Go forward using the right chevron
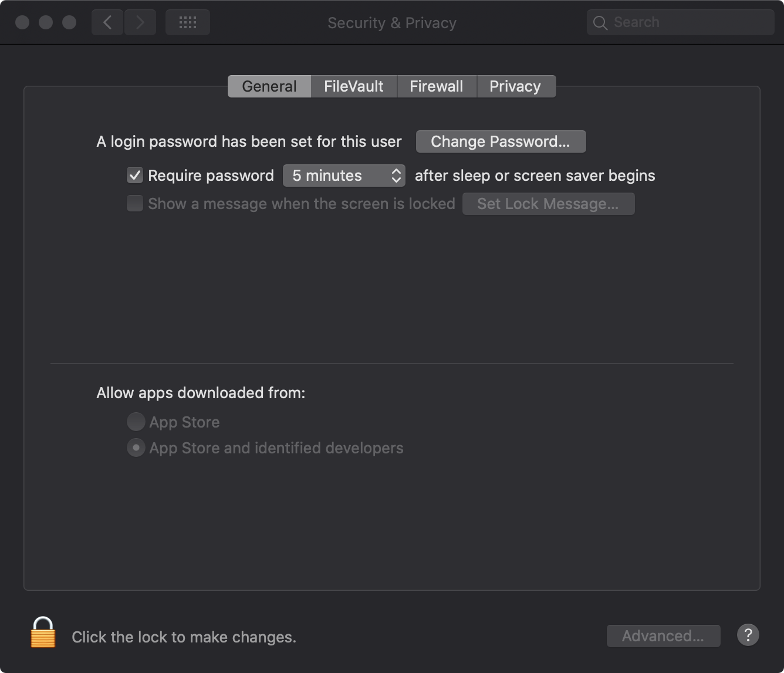784x673 pixels. pyautogui.click(x=140, y=23)
